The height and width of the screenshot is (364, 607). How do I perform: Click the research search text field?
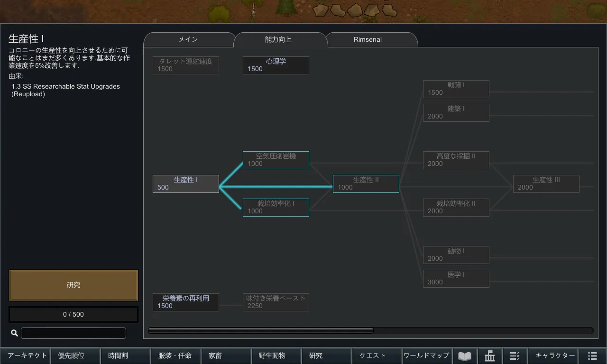pos(74,333)
